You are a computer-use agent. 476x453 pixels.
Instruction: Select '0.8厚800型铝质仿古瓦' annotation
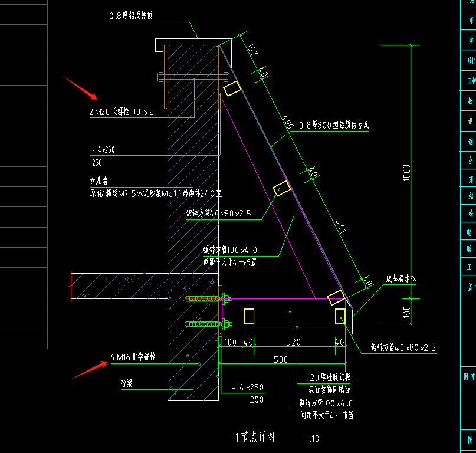tap(334, 125)
